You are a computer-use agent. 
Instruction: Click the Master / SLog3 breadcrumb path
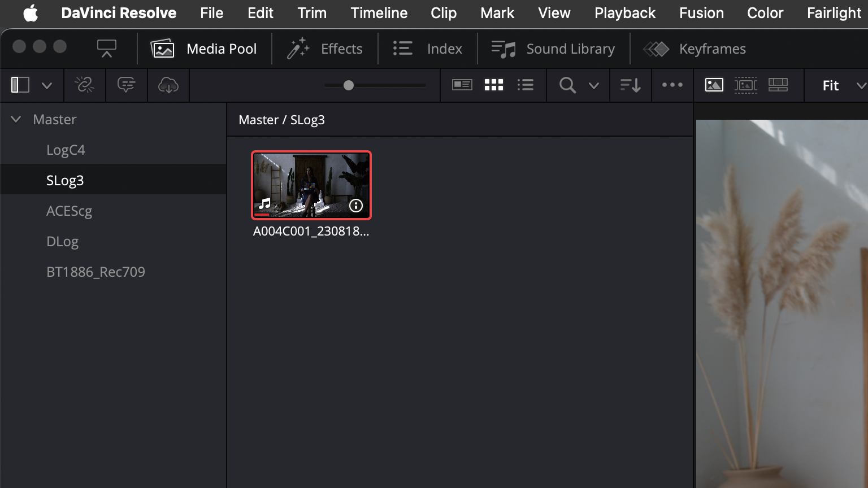click(x=282, y=120)
